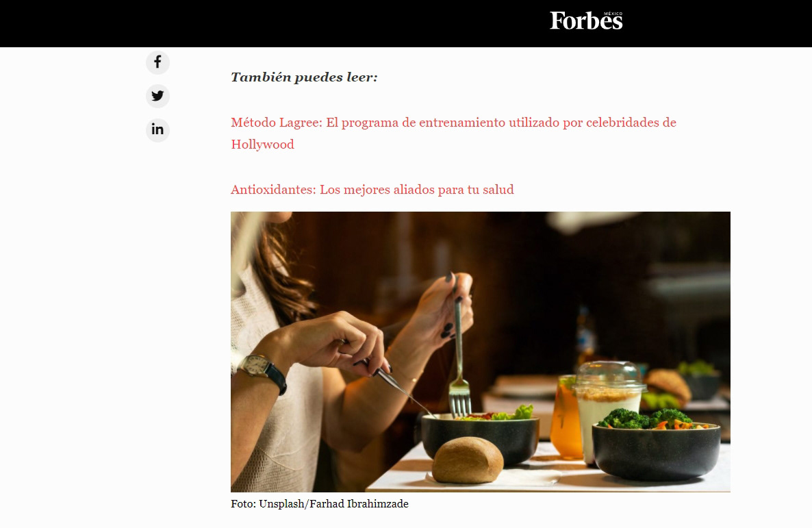The height and width of the screenshot is (528, 812).
Task: Click the bread roll in the photo
Action: pos(468,460)
